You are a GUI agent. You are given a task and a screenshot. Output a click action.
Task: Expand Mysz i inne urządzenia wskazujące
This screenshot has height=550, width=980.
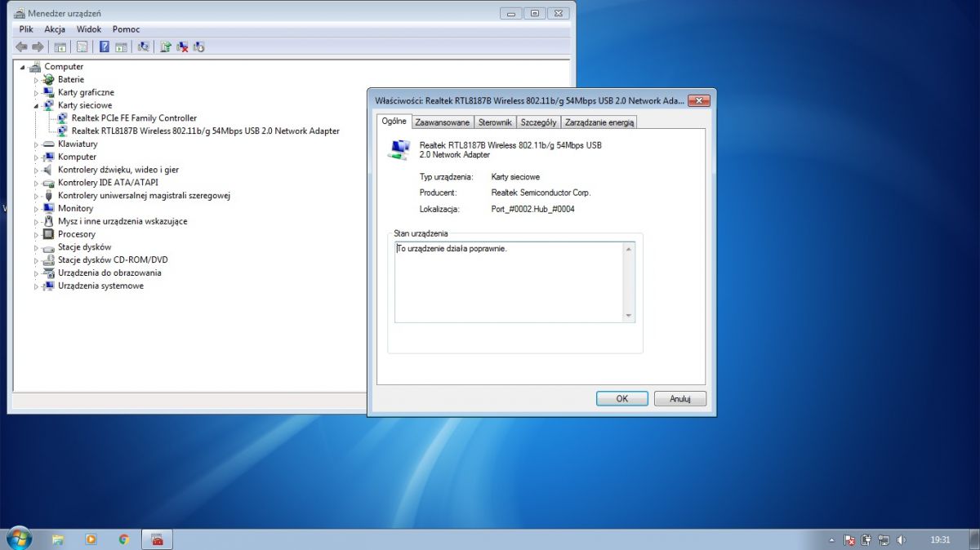37,221
